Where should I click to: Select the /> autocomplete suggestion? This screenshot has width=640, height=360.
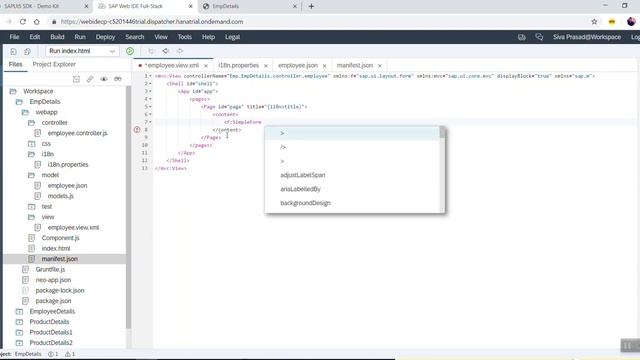pyautogui.click(x=283, y=147)
